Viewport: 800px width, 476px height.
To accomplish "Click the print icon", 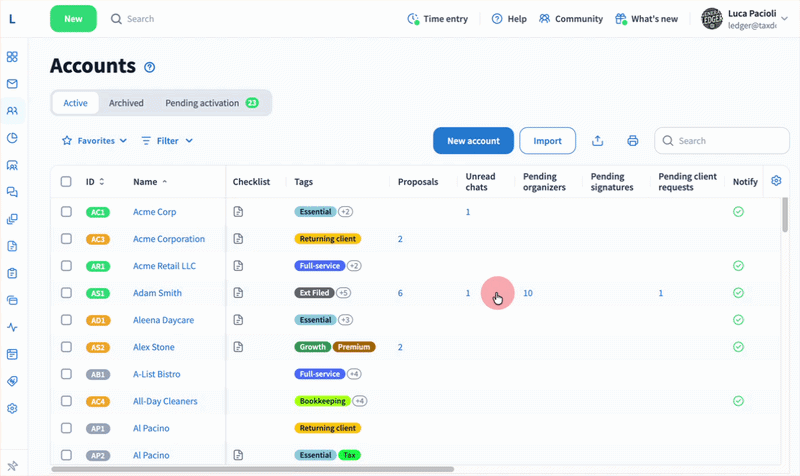I will click(632, 141).
